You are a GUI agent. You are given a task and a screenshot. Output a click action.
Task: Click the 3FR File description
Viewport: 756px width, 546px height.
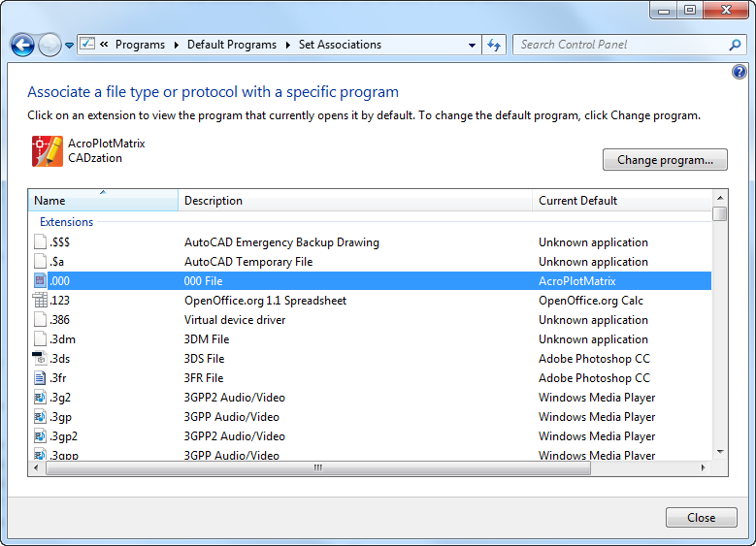coord(204,378)
